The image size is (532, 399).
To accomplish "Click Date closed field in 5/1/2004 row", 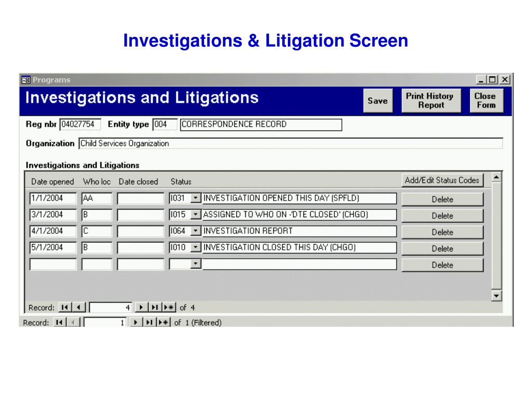I will (x=140, y=248).
